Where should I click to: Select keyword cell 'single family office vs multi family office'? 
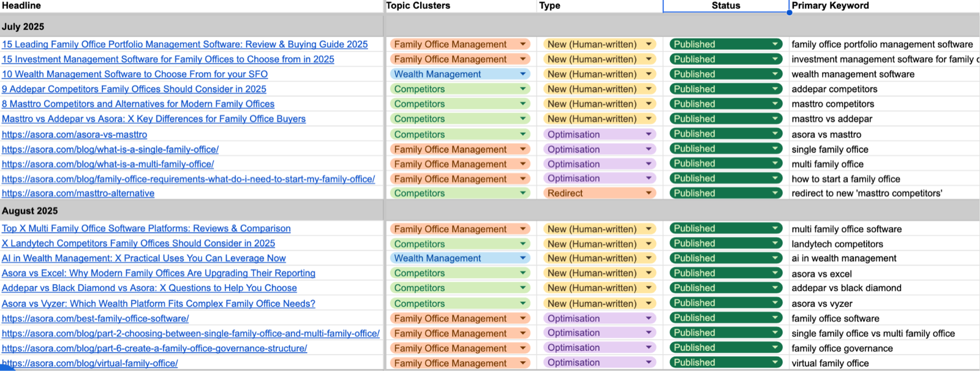click(x=884, y=333)
